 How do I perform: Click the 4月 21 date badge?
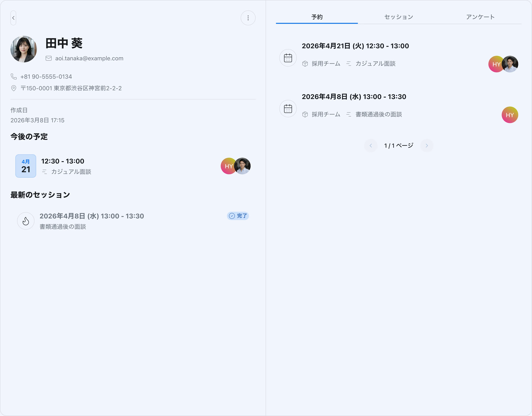26,166
